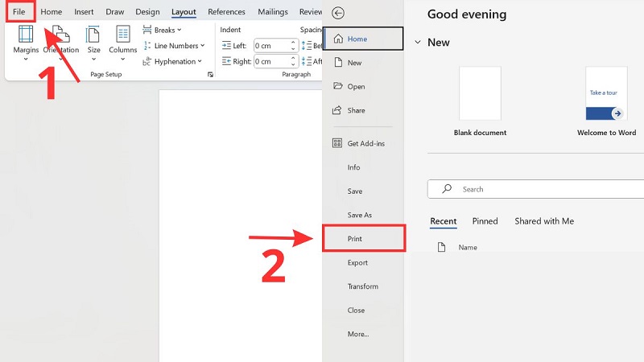The image size is (644, 362).
Task: Switch to the References ribbon tab
Action: click(x=226, y=12)
